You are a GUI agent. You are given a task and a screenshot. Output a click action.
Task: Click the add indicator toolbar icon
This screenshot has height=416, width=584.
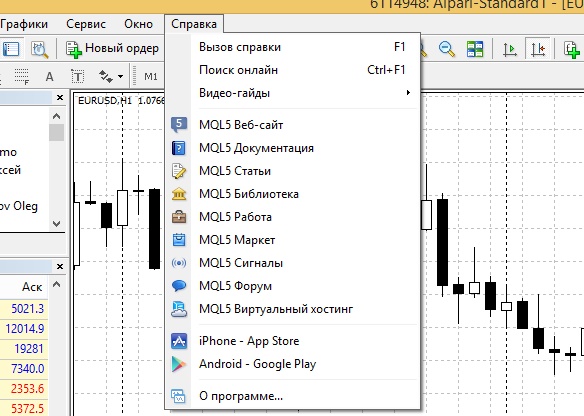coord(571,49)
